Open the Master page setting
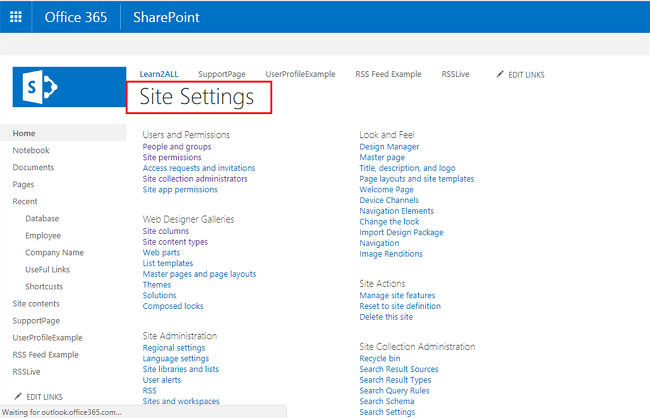This screenshot has width=650, height=418. tap(382, 157)
